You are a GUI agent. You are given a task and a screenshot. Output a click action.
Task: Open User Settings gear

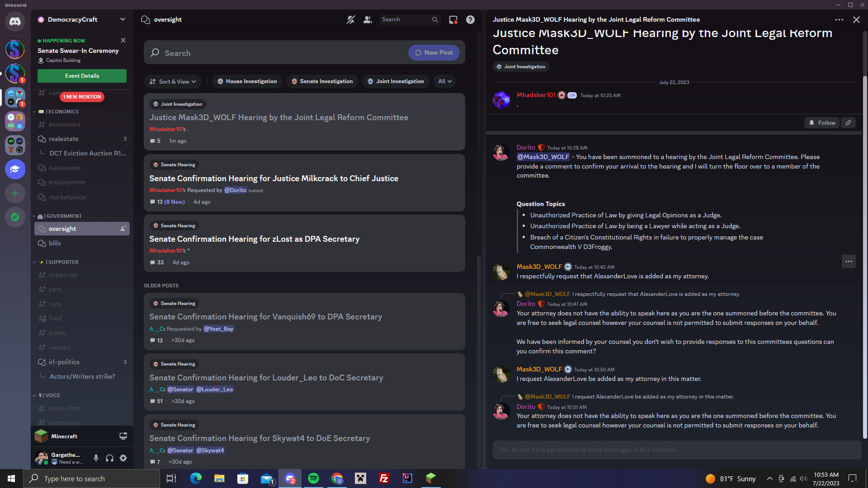[123, 458]
